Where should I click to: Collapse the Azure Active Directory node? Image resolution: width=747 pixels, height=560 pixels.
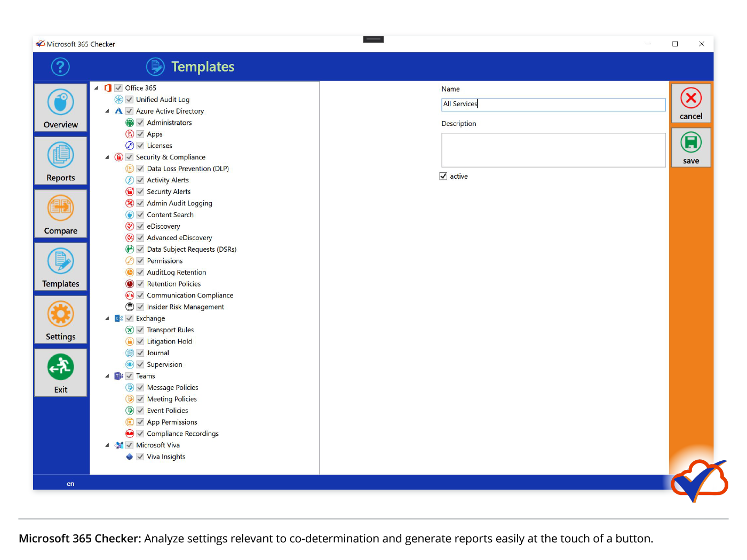[107, 111]
